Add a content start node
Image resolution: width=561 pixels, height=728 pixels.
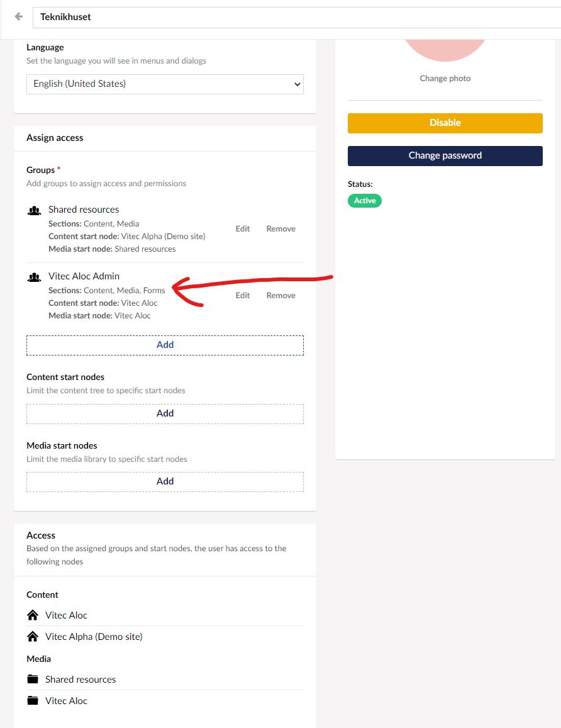point(165,413)
